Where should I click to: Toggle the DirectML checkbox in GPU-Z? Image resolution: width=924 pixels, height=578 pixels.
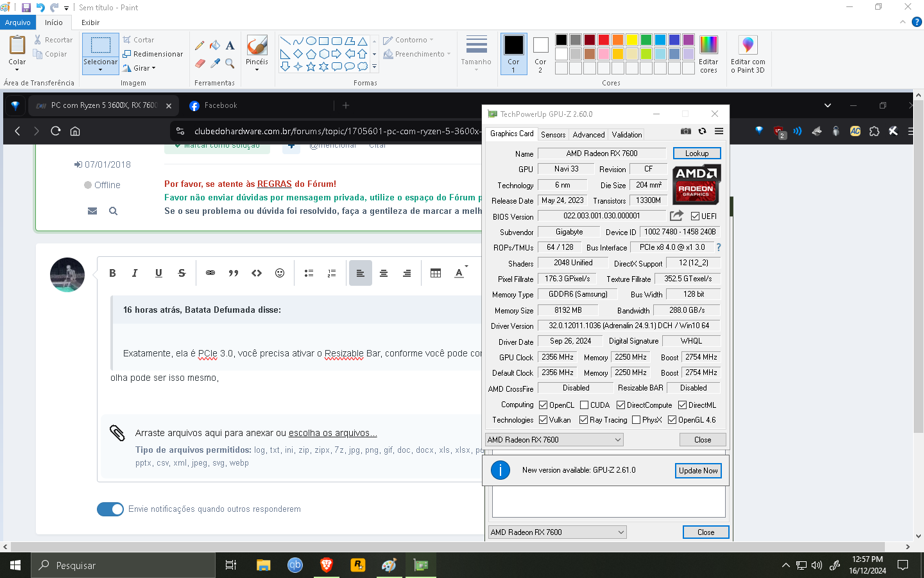[683, 405]
